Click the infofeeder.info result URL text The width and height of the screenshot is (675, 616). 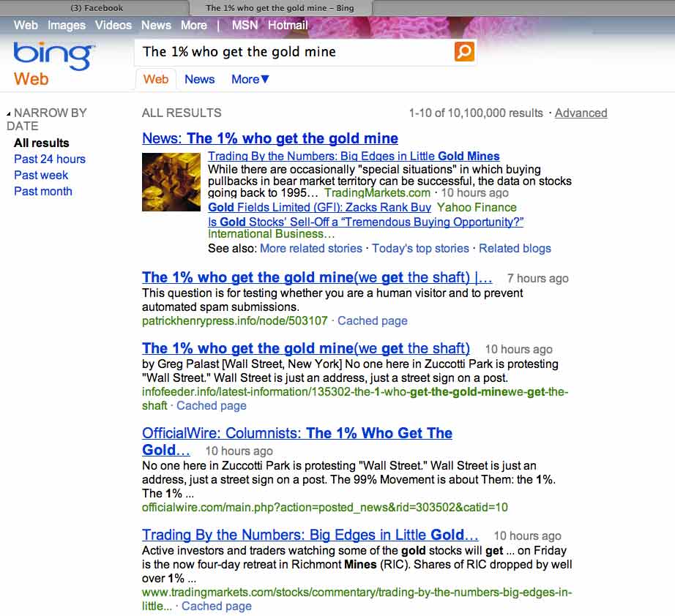tap(355, 398)
